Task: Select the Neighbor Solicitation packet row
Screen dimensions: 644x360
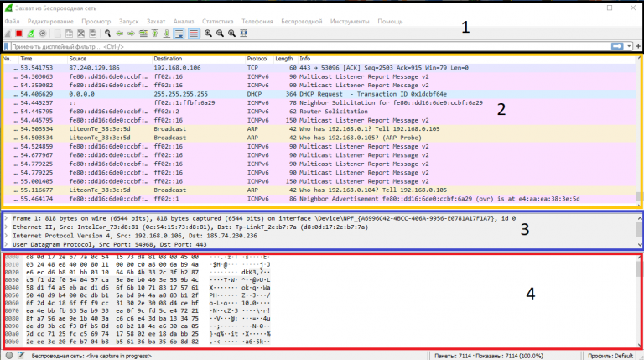Action: (319, 102)
